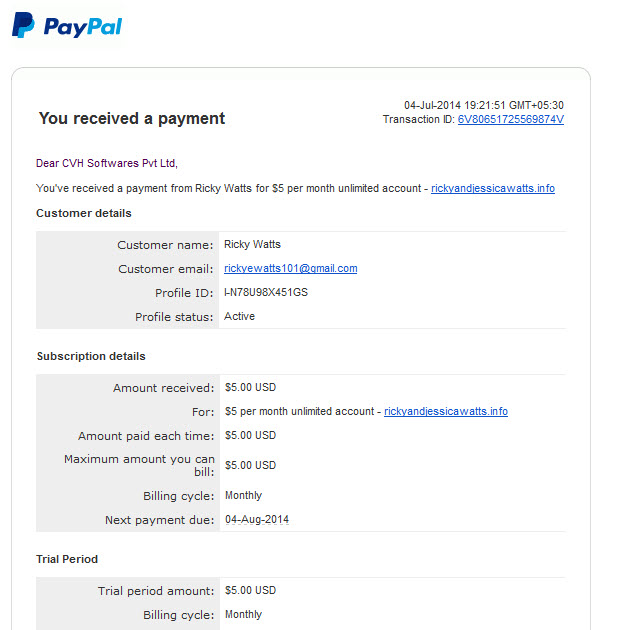Click the PayPal double-P logo icon

click(23, 25)
